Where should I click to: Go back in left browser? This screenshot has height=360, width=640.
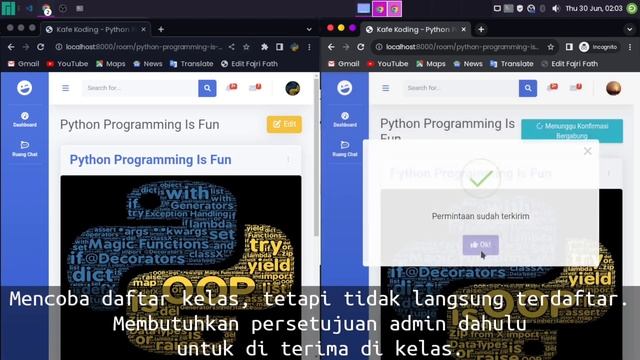[x=11, y=47]
